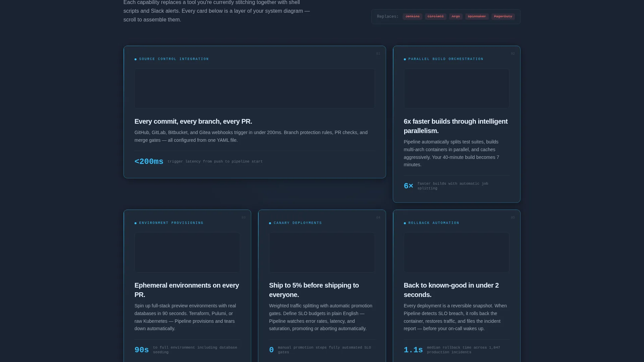
Task: Click 'median rollback time across 1,847 production incidents' caption
Action: 464,350
